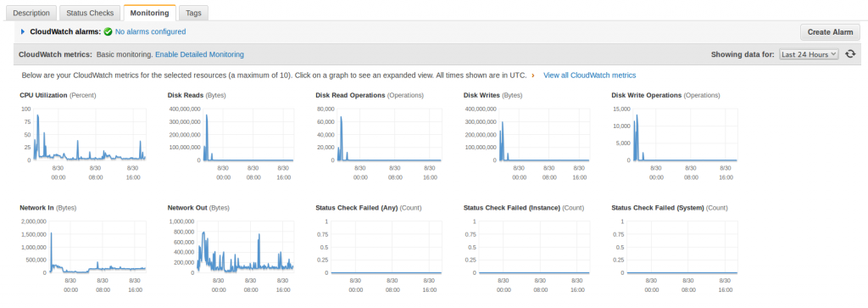The height and width of the screenshot is (308, 868).
Task: Click Enable Detailed Monitoring link
Action: coord(199,54)
